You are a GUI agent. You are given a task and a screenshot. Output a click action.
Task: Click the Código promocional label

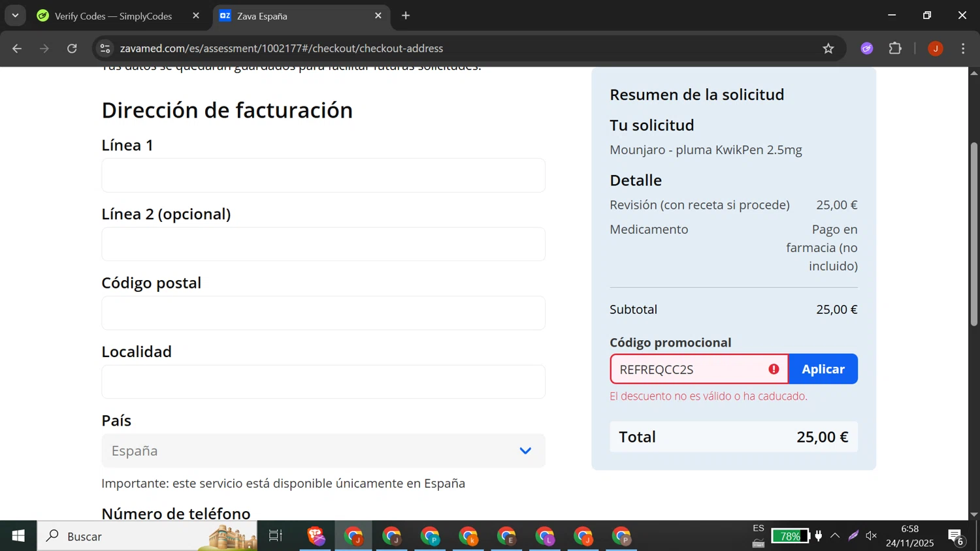(x=670, y=343)
